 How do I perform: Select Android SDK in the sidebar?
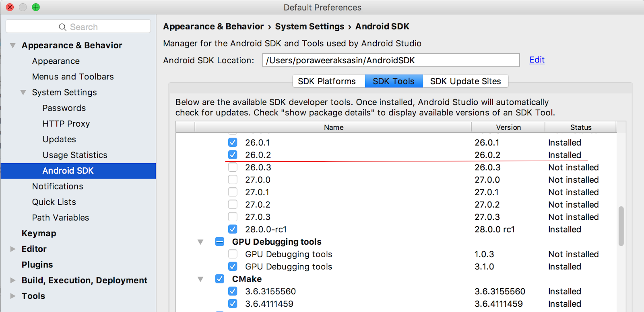click(78, 171)
